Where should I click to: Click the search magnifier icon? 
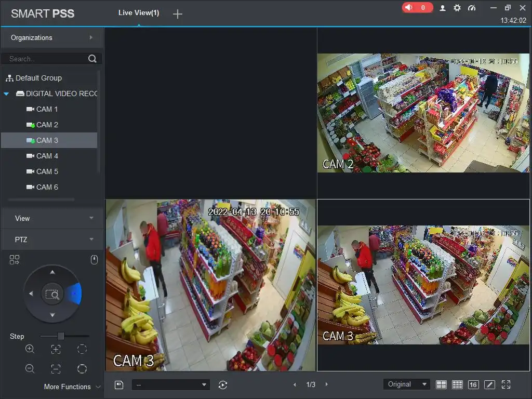tap(92, 59)
